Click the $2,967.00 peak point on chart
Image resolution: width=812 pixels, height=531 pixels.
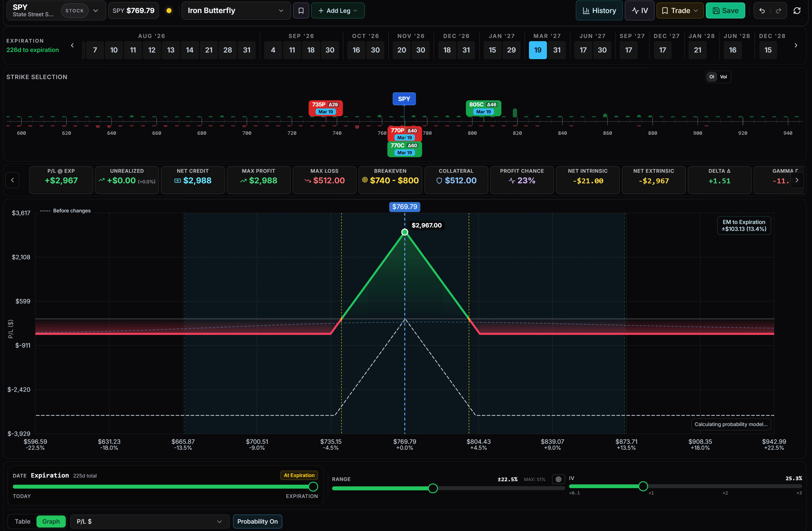404,232
